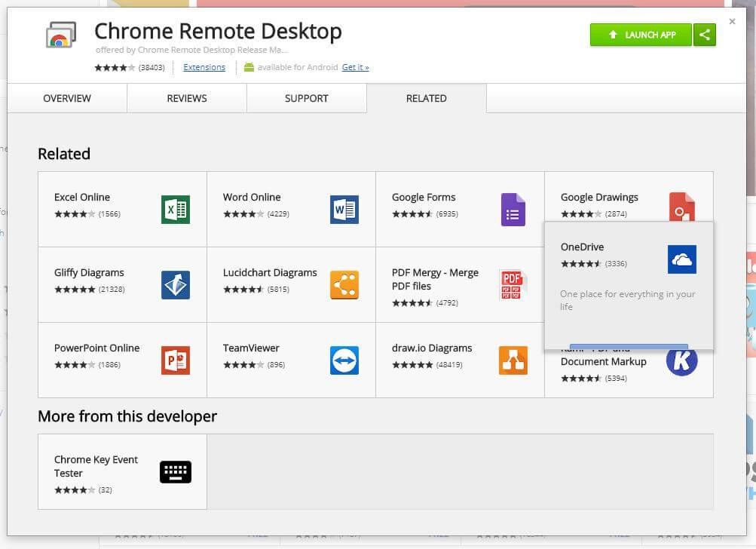The image size is (756, 549).
Task: Click the OneDrive description text
Action: [x=627, y=300]
